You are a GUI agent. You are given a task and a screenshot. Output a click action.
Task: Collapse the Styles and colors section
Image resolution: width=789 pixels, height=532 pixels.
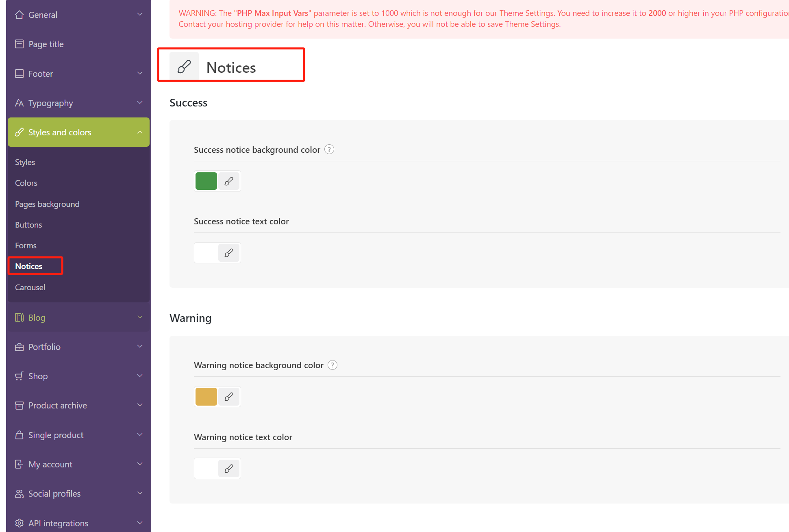coord(140,132)
